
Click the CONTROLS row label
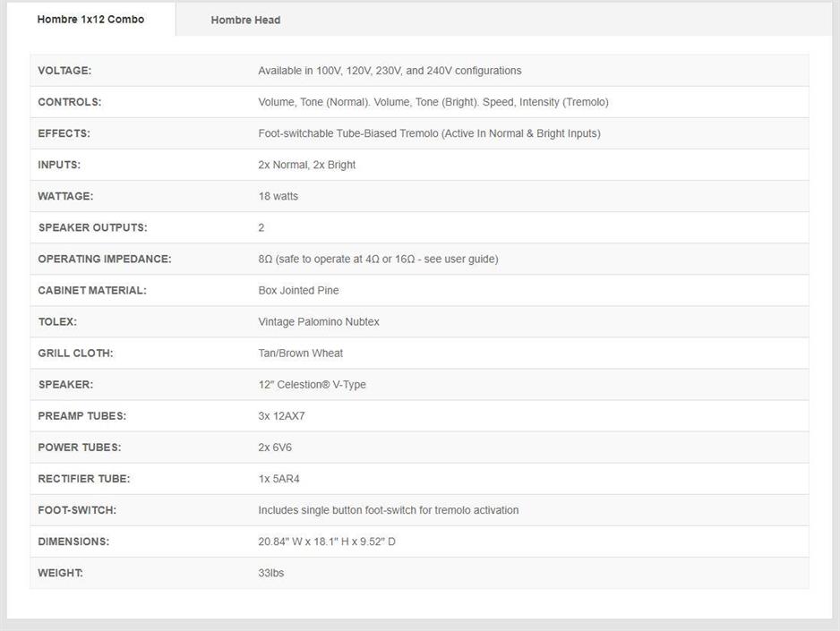click(x=70, y=102)
